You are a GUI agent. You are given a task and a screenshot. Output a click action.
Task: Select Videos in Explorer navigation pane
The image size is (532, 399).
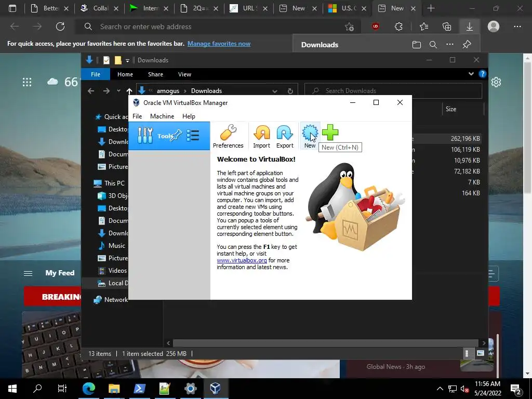(112, 270)
